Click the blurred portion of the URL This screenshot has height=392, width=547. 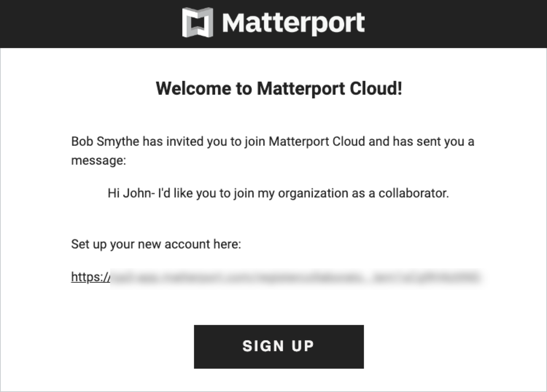coord(295,278)
